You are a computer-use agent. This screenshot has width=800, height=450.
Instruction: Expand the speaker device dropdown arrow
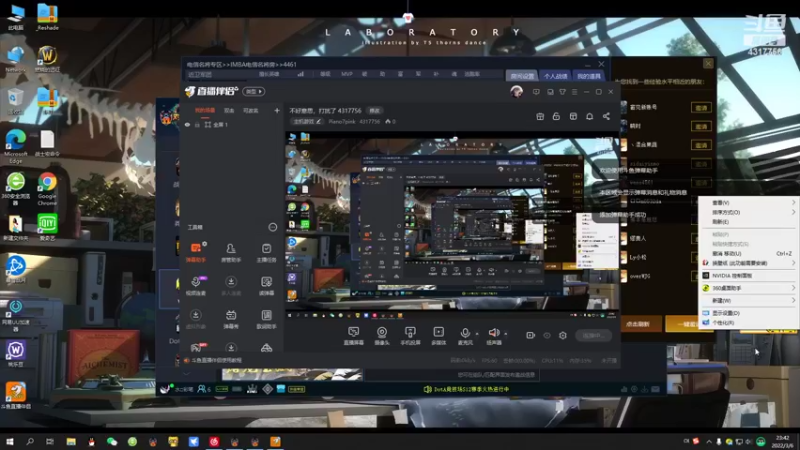[x=506, y=334]
